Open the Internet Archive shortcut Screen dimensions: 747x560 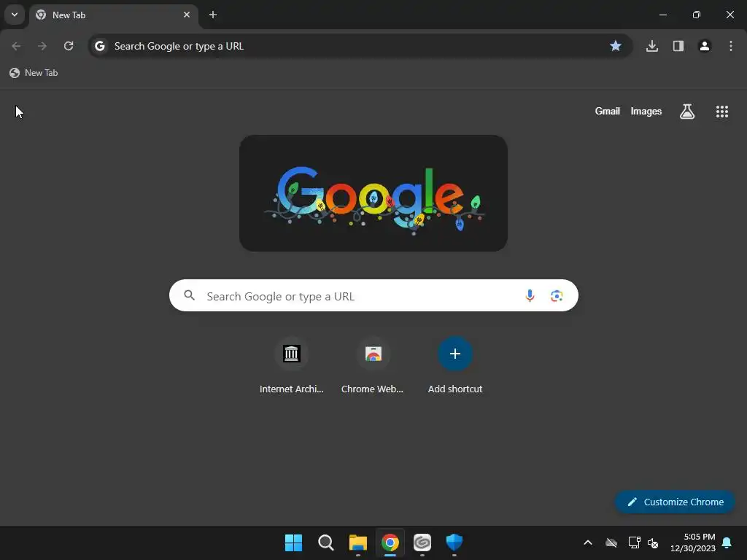tap(292, 366)
